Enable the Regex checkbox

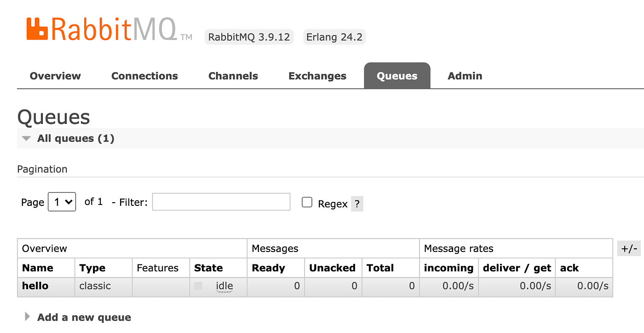[307, 202]
